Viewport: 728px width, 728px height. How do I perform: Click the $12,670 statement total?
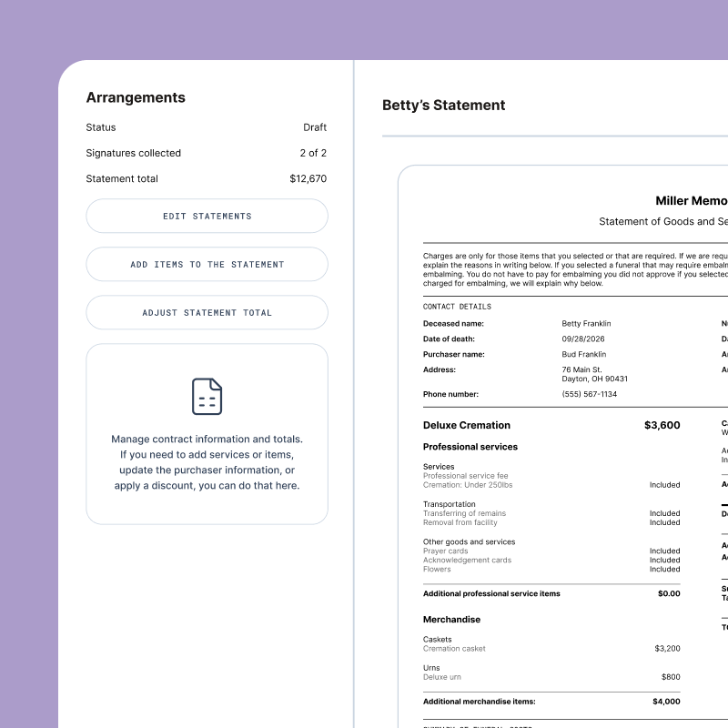pyautogui.click(x=309, y=178)
